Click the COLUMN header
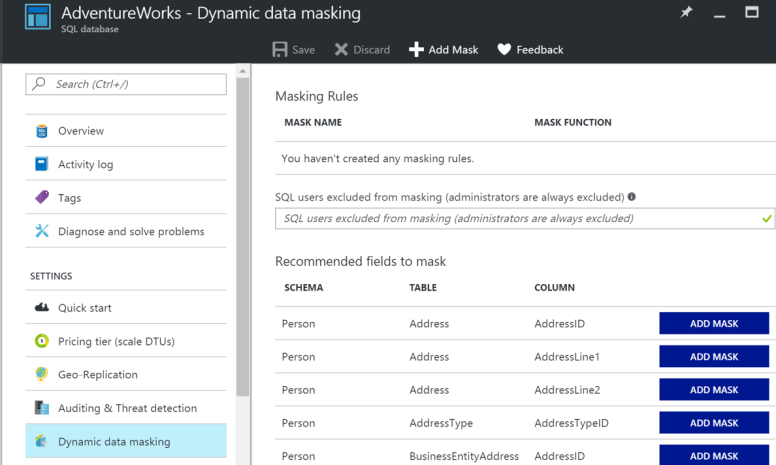 pos(554,287)
